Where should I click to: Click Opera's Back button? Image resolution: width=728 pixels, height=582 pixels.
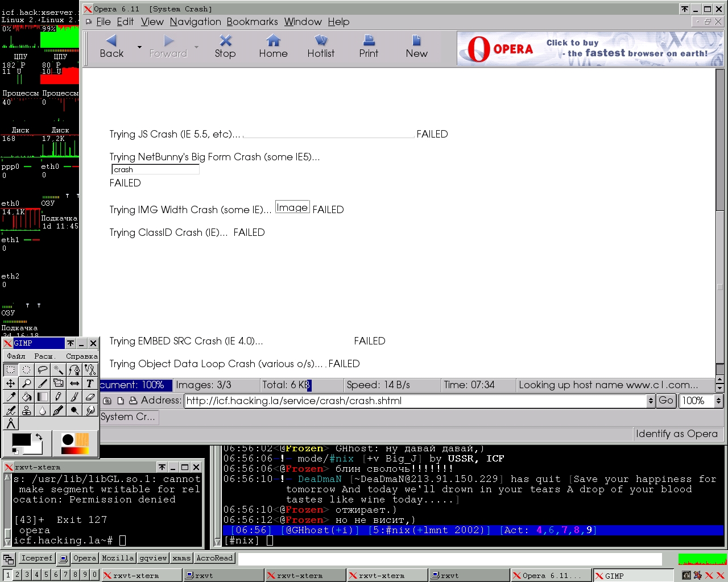(x=111, y=47)
